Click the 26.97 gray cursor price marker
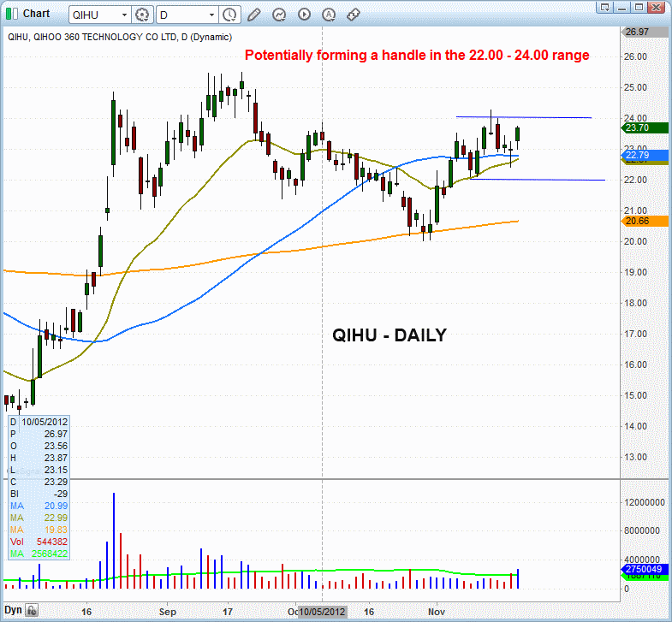 [x=644, y=32]
